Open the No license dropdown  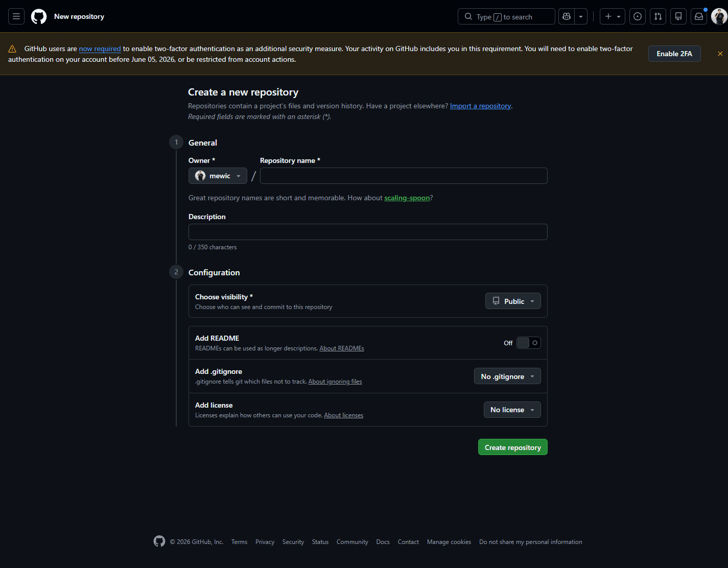(512, 410)
